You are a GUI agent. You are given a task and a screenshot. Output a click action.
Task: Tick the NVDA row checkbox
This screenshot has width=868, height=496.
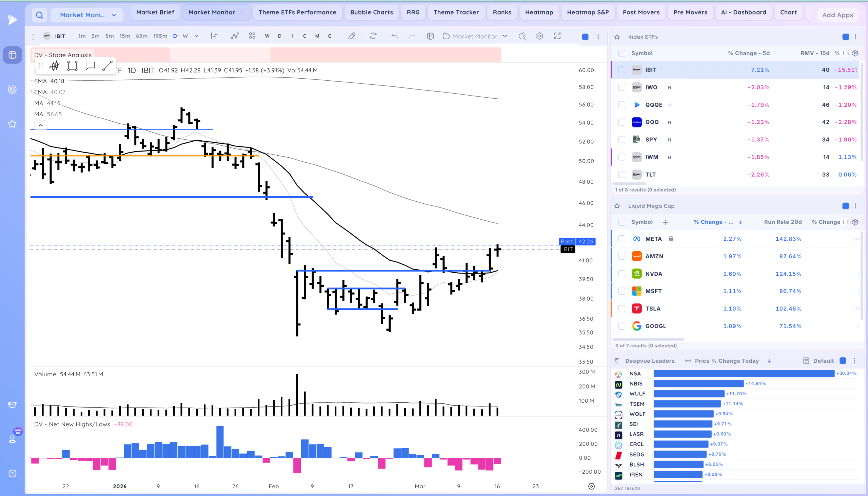[622, 274]
